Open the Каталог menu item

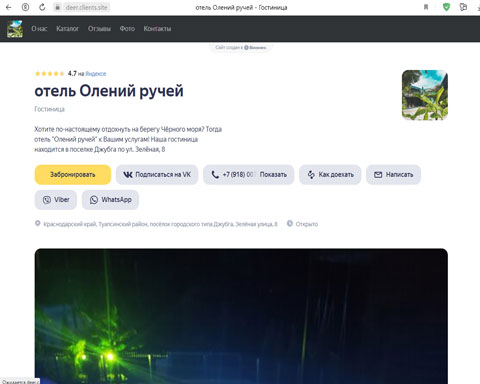point(68,29)
